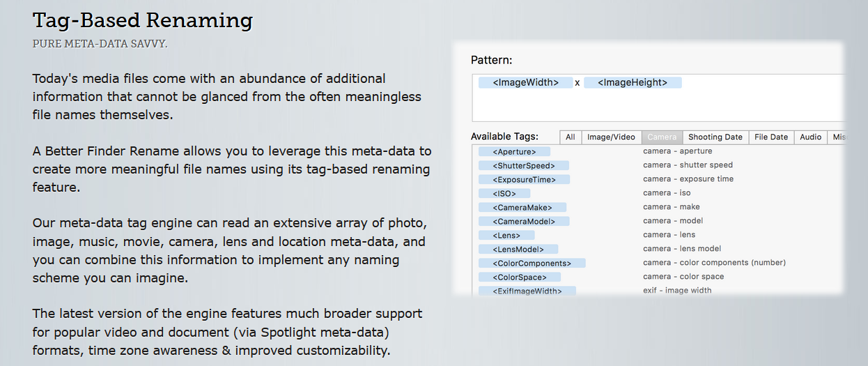
Task: Click the 'camera - color space' description
Action: point(683,277)
